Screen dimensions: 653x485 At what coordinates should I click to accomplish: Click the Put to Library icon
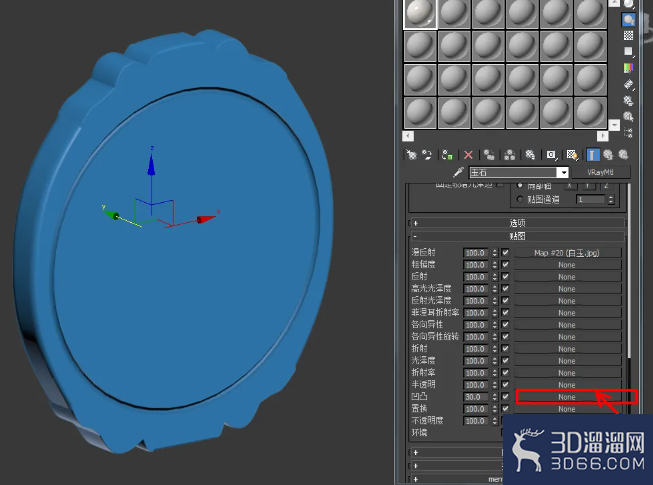(530, 155)
